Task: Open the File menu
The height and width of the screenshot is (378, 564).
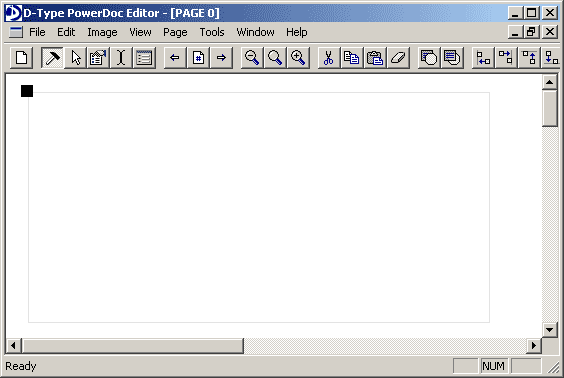Action: point(37,32)
